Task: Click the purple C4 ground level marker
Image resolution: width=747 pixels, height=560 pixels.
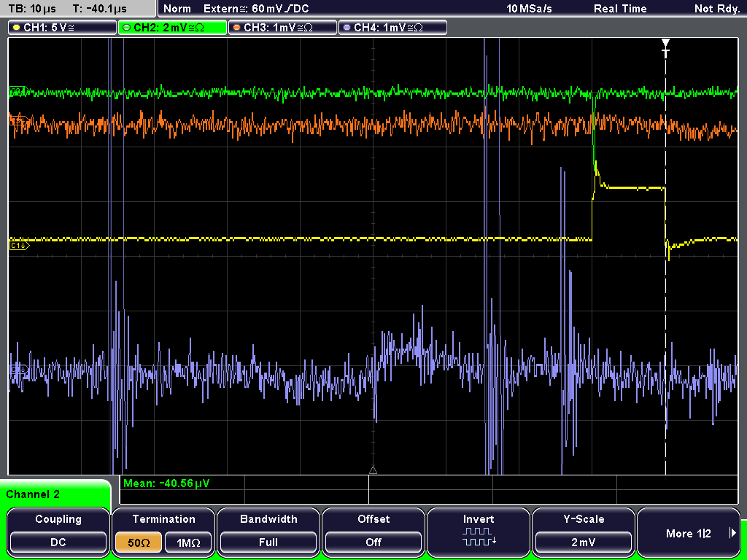Action: 18,369
